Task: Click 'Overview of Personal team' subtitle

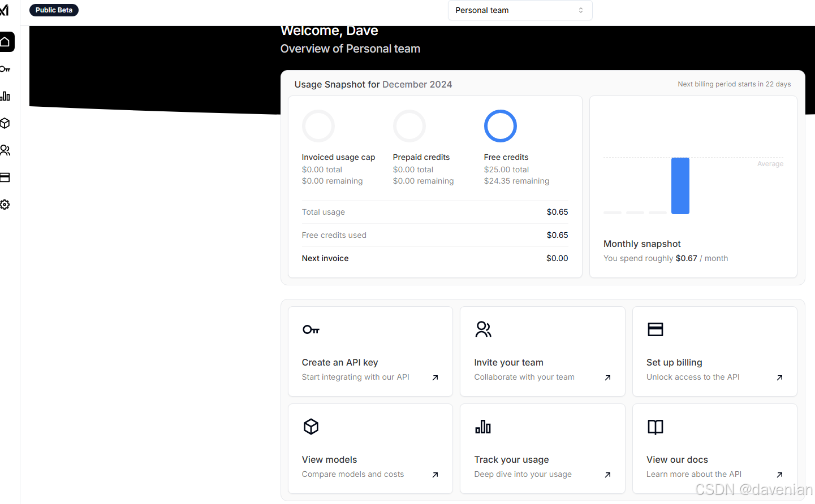Action: point(350,49)
